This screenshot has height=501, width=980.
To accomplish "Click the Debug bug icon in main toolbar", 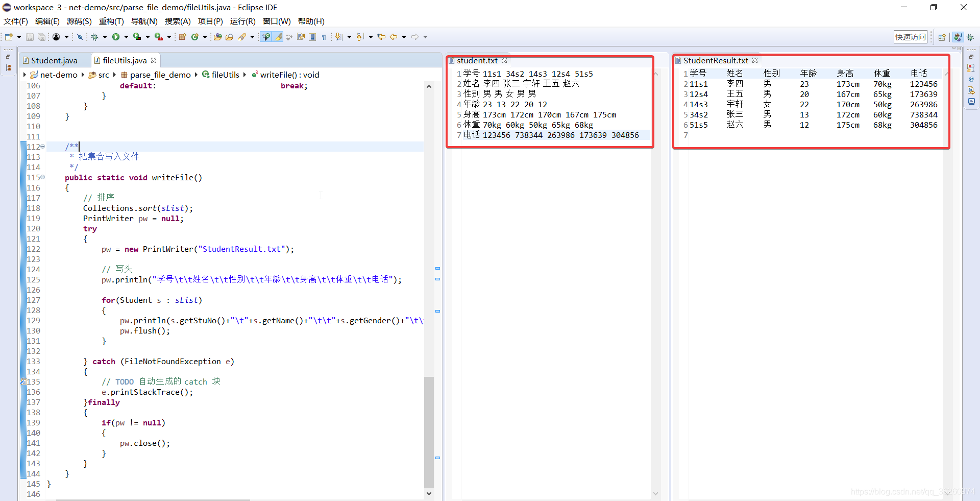I will click(95, 37).
